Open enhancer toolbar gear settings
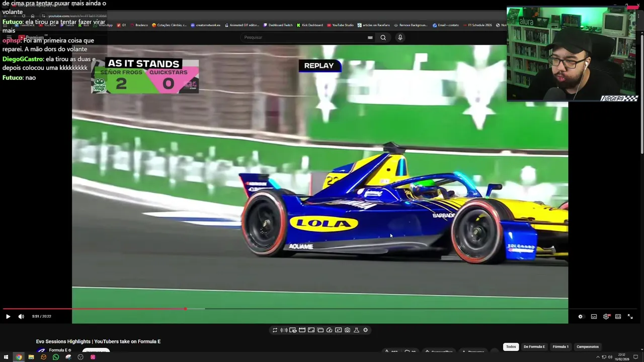Image resolution: width=644 pixels, height=362 pixels. point(365,330)
